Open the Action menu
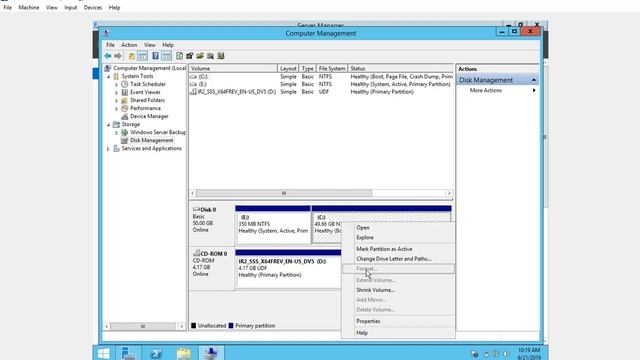 [x=129, y=45]
